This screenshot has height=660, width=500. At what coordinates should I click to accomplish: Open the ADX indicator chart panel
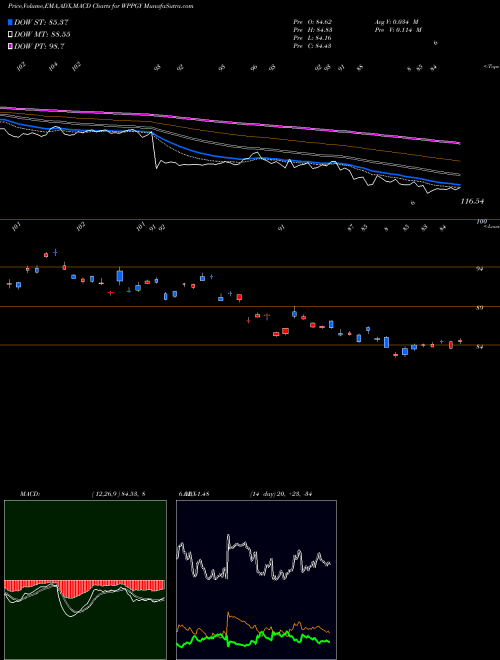pos(256,580)
